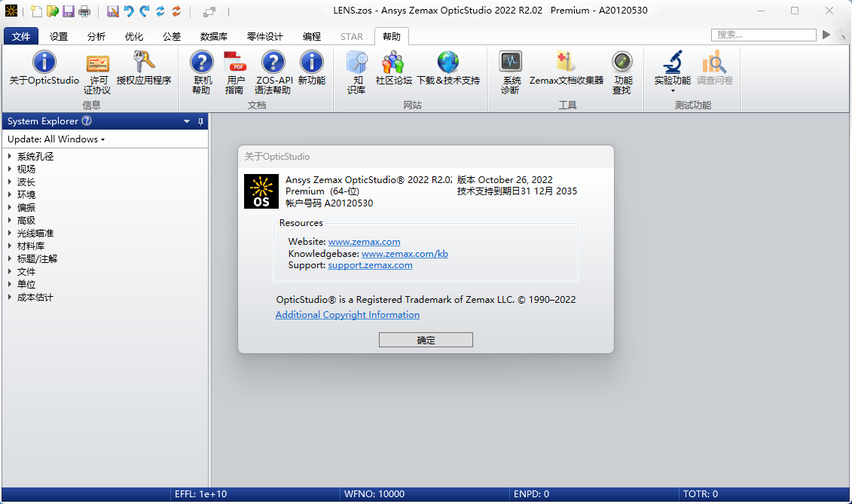Open Additional Copyright Information link
The height and width of the screenshot is (504, 852).
tap(347, 314)
